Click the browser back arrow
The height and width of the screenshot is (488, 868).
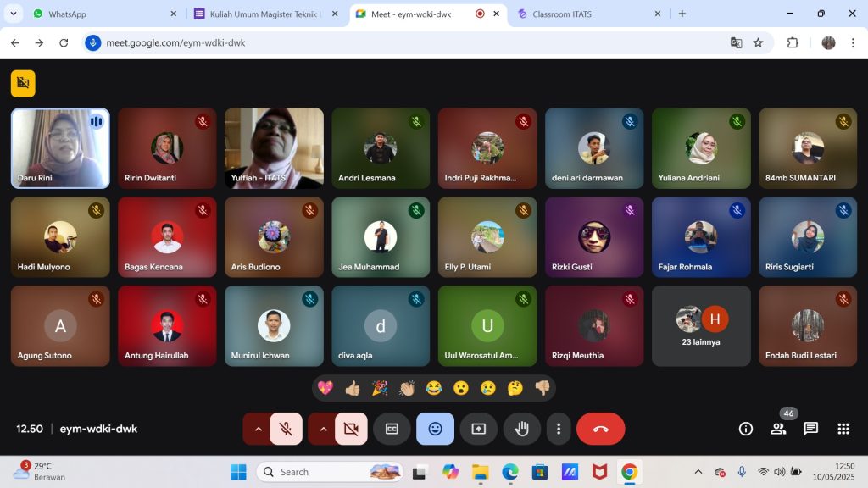[x=15, y=42]
